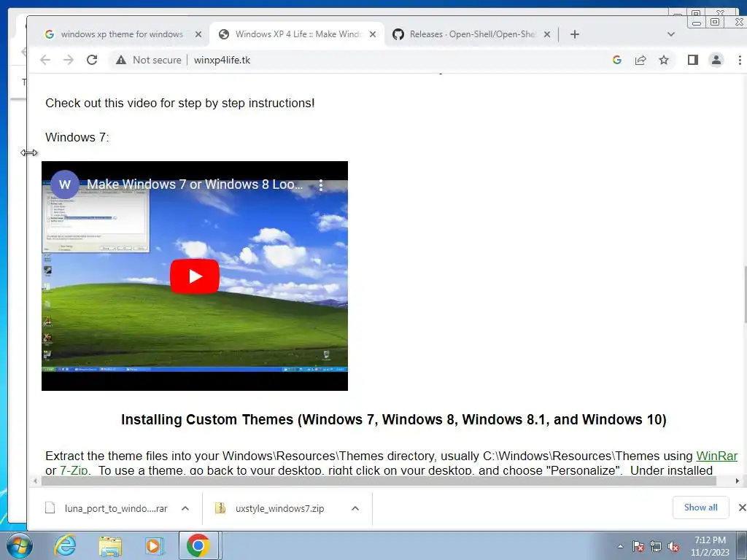Open a new tab with plus button
The height and width of the screenshot is (560, 747).
[575, 34]
